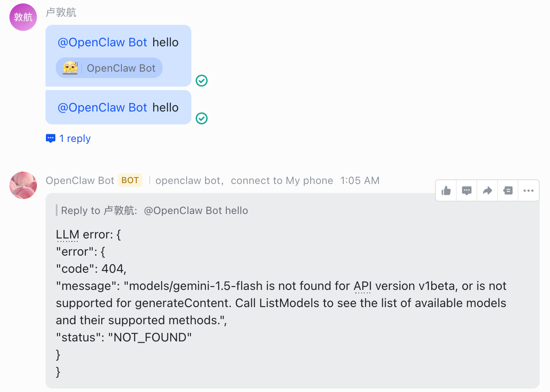
Task: Click the reply speech-bubble icon in message toolbar
Action: point(467,190)
